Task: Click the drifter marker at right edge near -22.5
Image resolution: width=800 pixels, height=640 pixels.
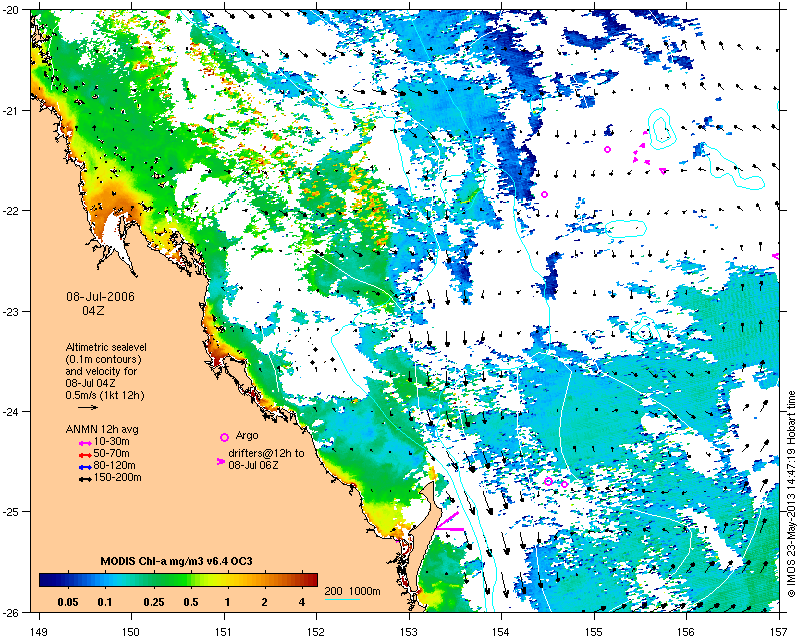Action: pos(776,256)
